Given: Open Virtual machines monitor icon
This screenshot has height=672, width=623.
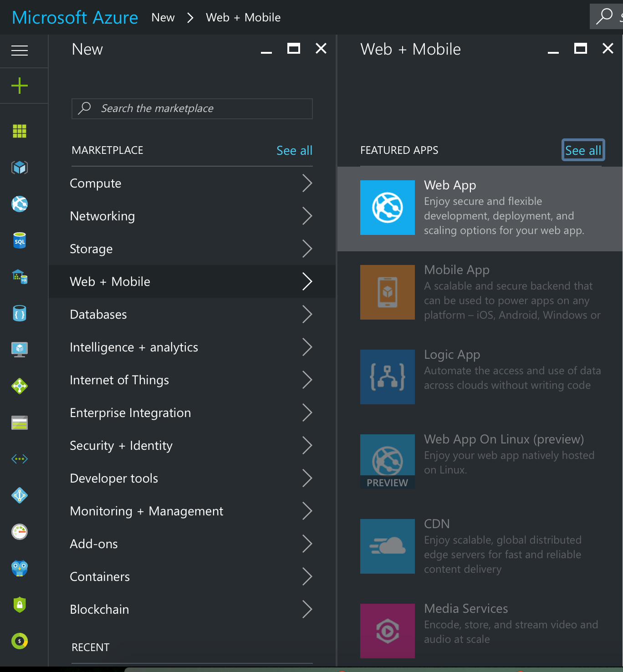Looking at the screenshot, I should pos(19,350).
